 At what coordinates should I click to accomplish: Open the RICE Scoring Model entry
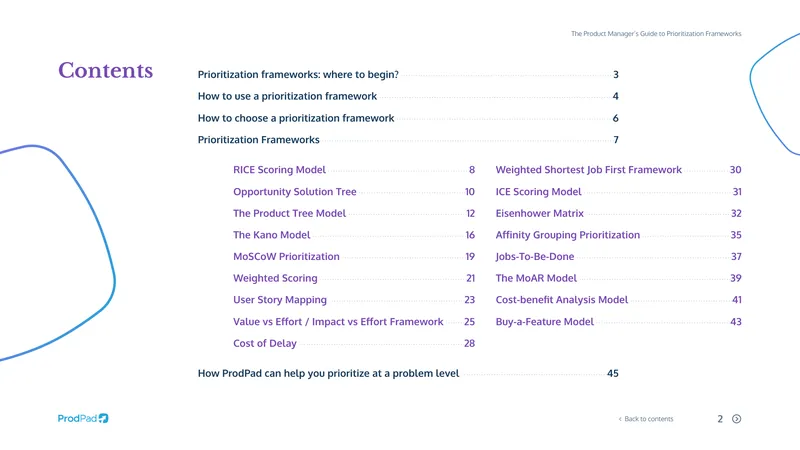[354, 170]
